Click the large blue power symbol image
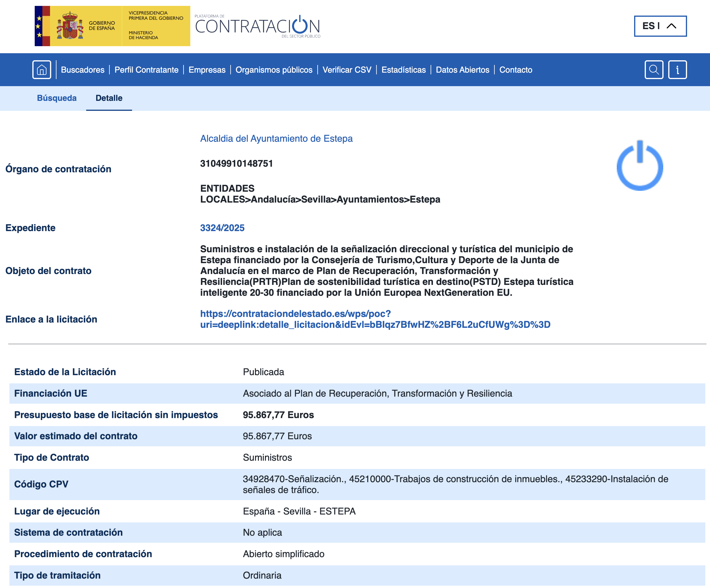The height and width of the screenshot is (588, 710). [639, 166]
